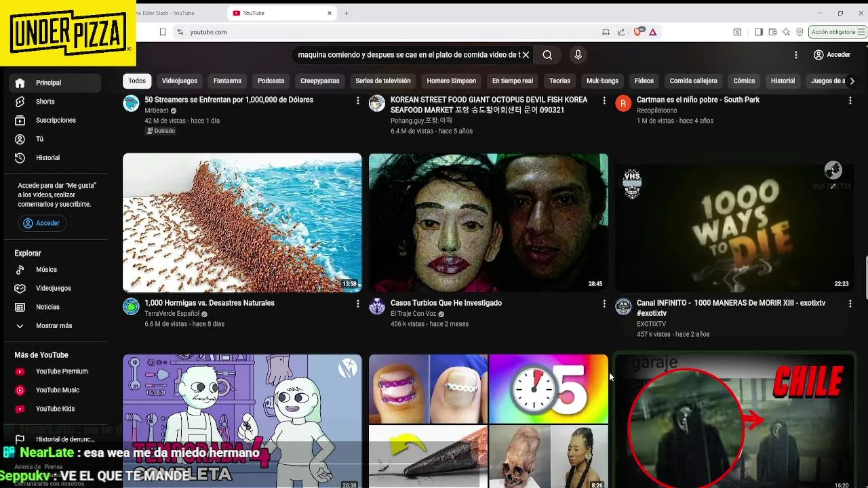Open YouTube settings three-dot menu
This screenshot has height=488, width=868.
point(796,55)
